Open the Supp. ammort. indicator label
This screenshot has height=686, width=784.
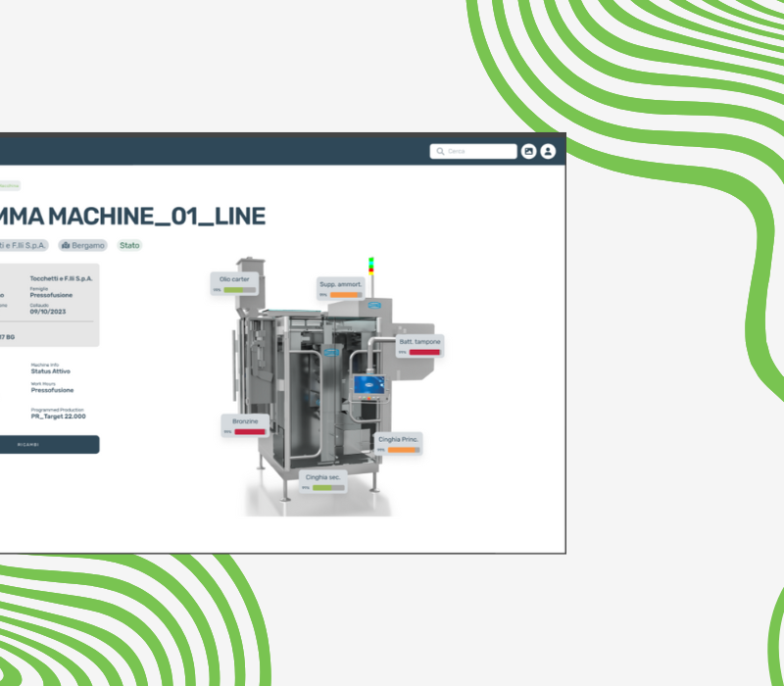(x=341, y=284)
